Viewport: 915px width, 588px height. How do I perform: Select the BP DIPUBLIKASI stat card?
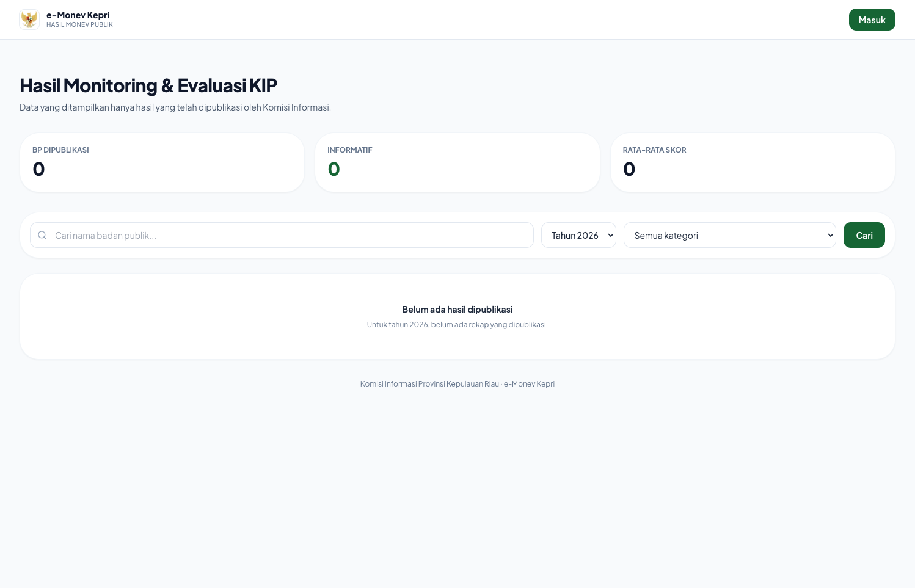tap(162, 162)
